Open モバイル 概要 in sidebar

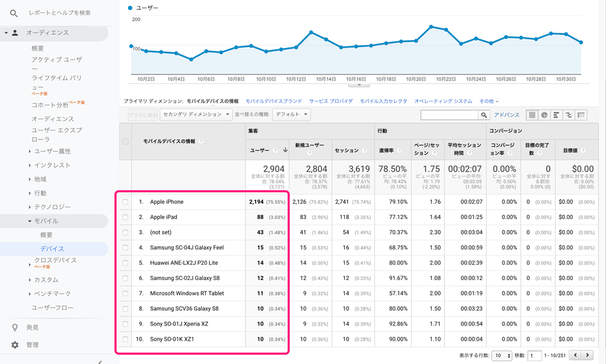pyautogui.click(x=46, y=235)
